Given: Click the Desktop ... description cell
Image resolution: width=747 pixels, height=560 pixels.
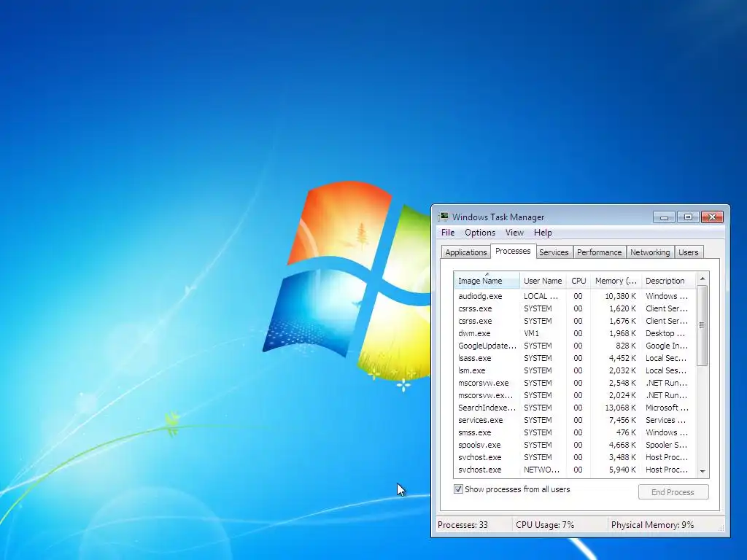Looking at the screenshot, I should (665, 332).
